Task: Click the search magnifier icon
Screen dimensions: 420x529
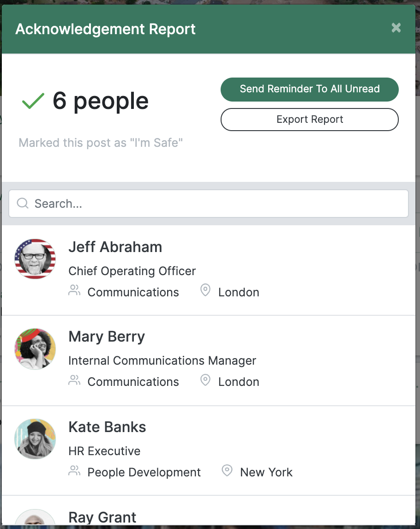Action: click(x=23, y=203)
